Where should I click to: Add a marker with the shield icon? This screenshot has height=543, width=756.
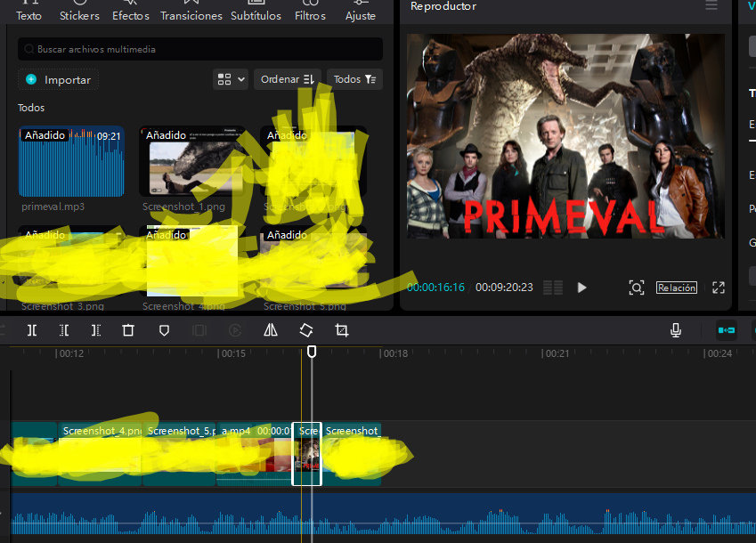164,330
